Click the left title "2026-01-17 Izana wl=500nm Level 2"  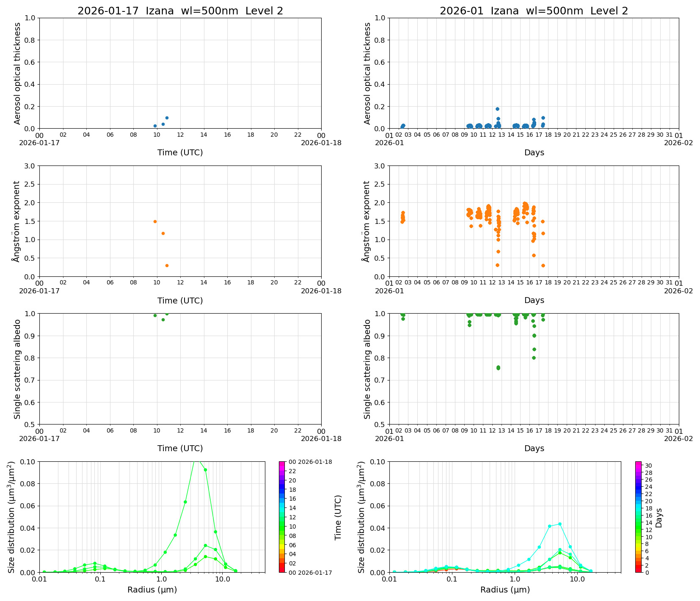pyautogui.click(x=180, y=11)
